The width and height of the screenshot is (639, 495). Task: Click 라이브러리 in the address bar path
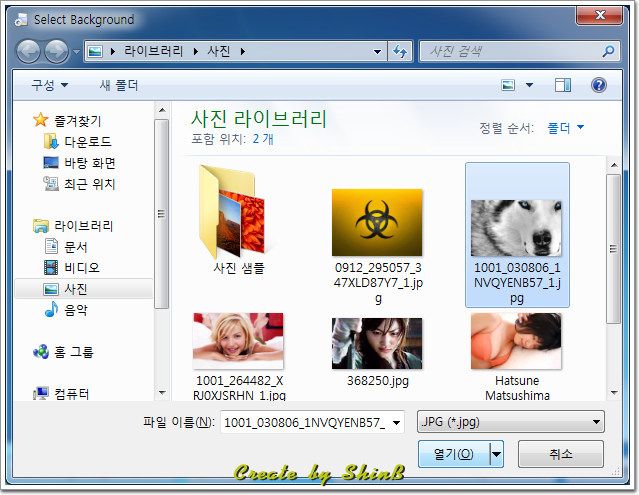[153, 51]
